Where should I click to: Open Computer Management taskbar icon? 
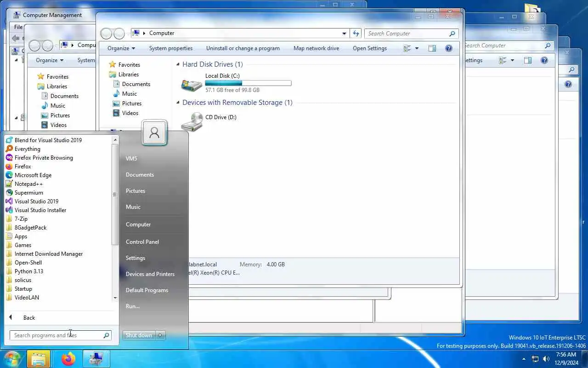click(x=96, y=359)
